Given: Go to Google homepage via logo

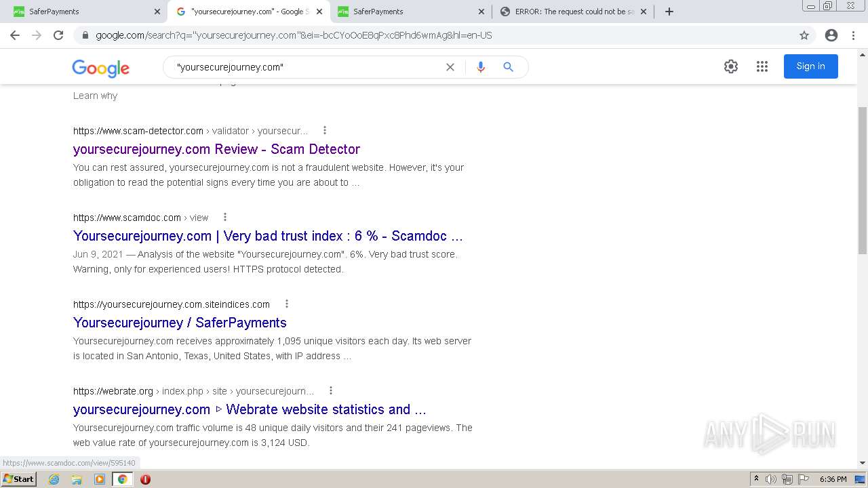Looking at the screenshot, I should (100, 68).
